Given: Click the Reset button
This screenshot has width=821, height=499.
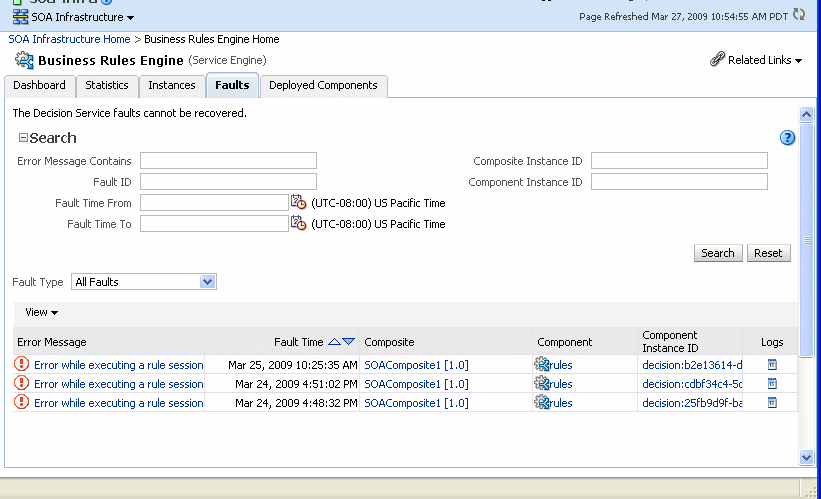Looking at the screenshot, I should click(x=768, y=253).
